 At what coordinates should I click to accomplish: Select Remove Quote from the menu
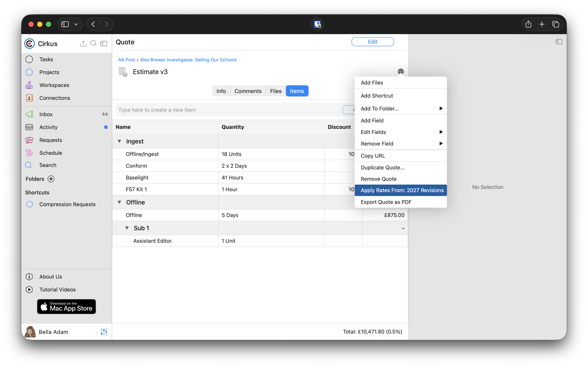point(401,179)
